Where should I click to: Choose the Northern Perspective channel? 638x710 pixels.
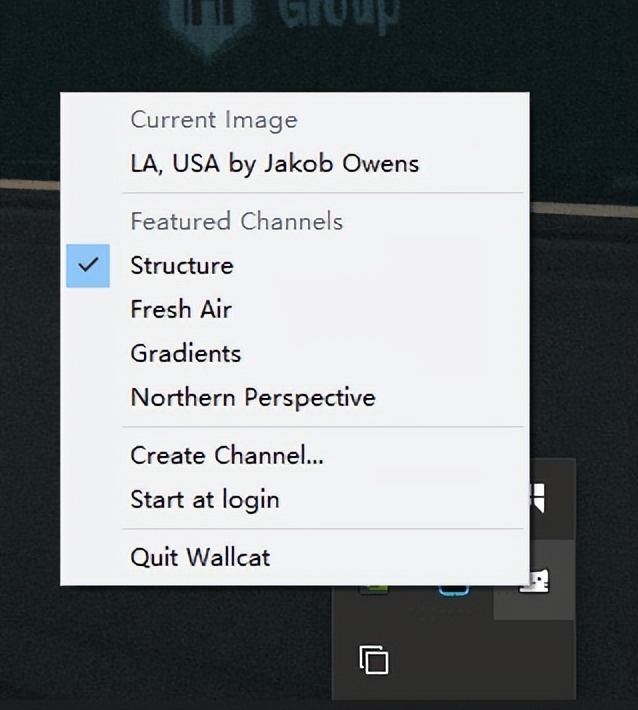tap(253, 397)
